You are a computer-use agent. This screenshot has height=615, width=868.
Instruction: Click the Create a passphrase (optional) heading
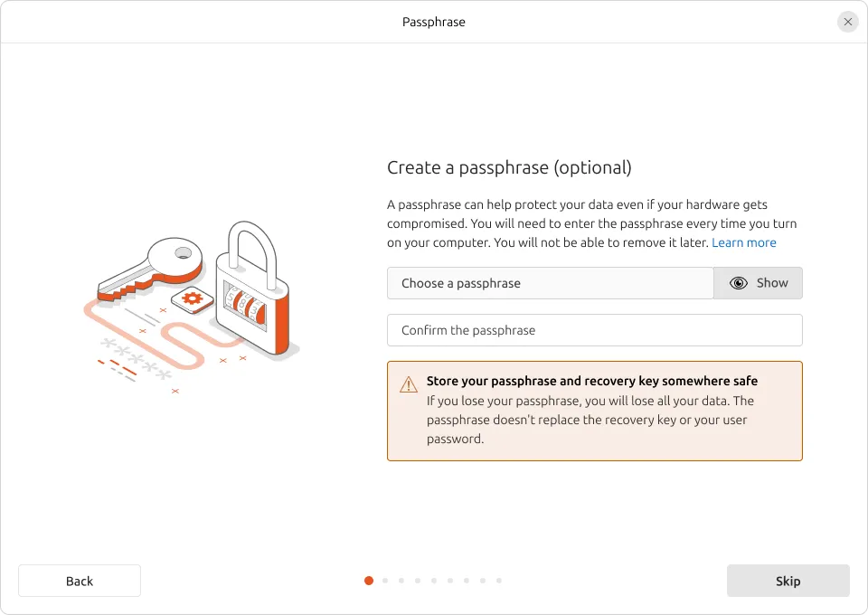tap(509, 167)
